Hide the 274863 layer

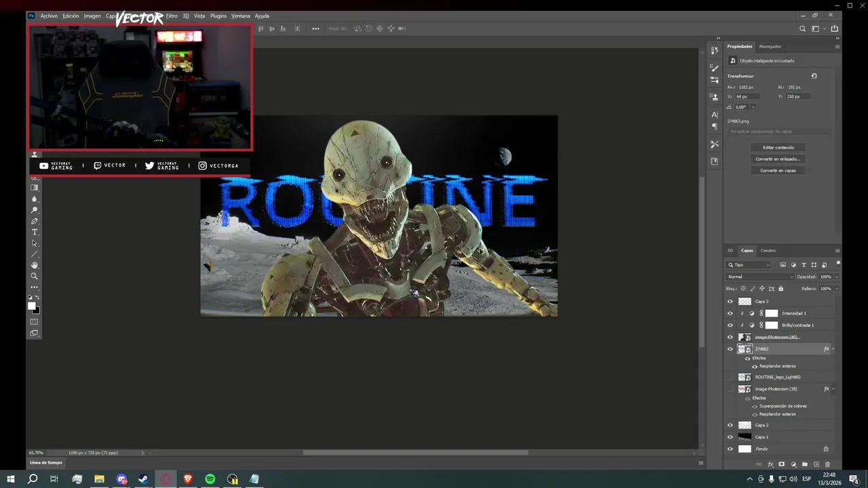coord(730,349)
